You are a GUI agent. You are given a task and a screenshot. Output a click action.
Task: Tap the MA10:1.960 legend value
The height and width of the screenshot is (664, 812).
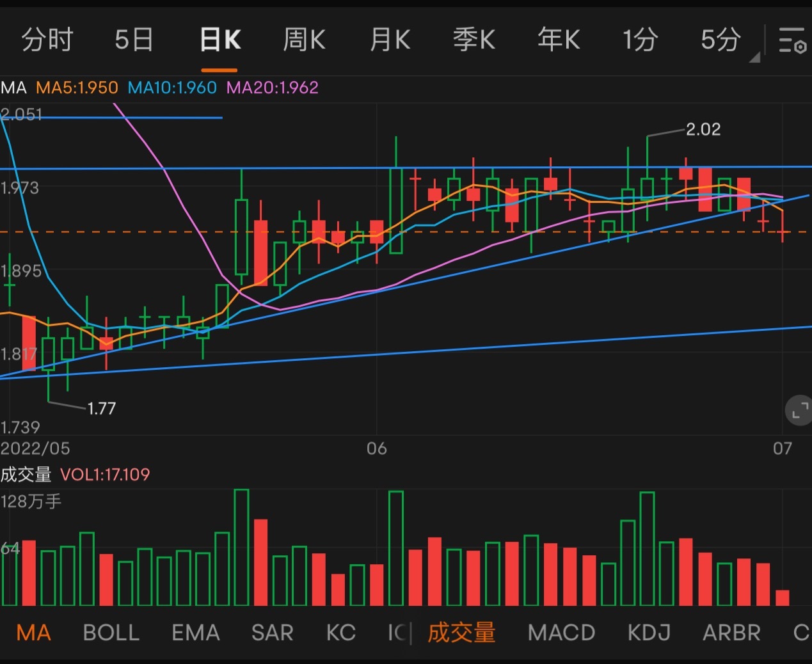(172, 88)
